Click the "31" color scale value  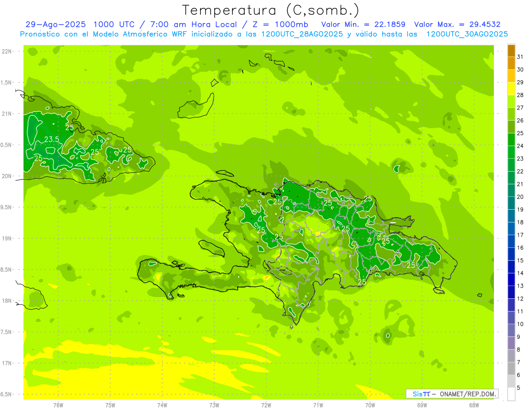click(x=520, y=57)
